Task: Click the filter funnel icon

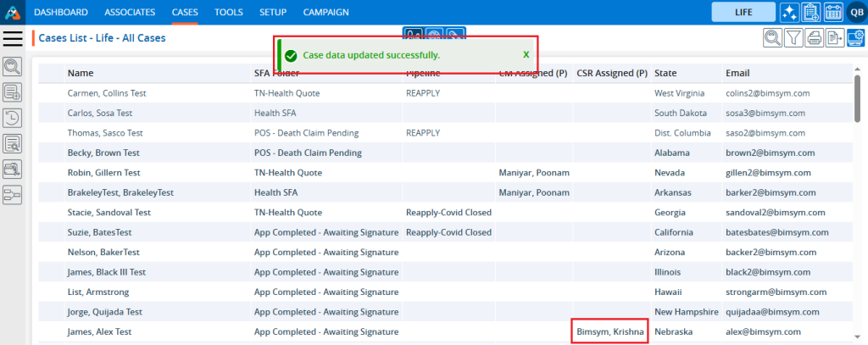Action: (x=793, y=37)
